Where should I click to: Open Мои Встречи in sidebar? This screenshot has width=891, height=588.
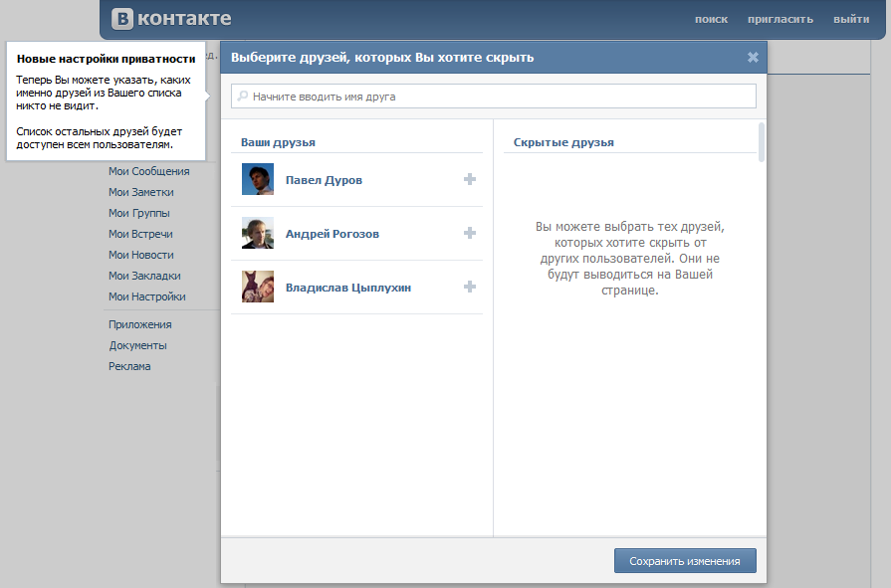click(x=140, y=234)
